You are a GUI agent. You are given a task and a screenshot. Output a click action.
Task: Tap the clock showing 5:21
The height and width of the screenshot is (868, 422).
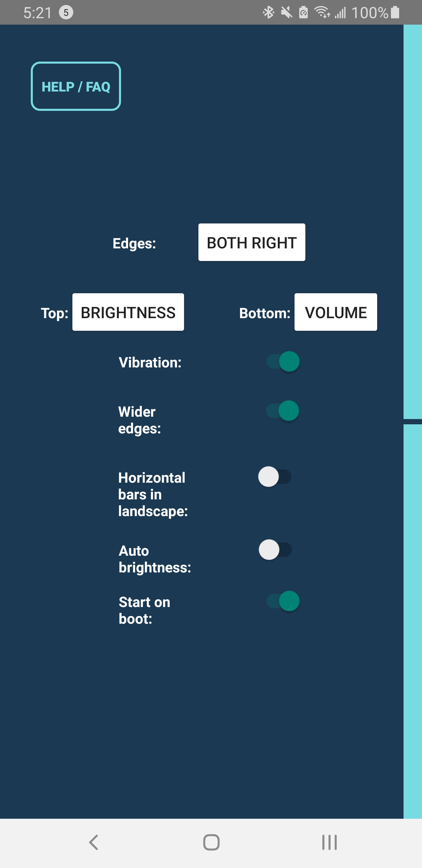click(38, 13)
